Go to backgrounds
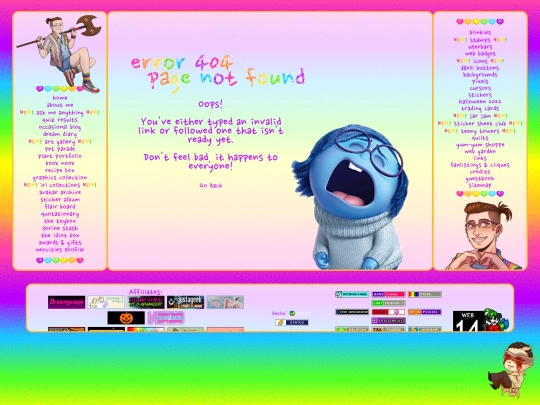Screen dimensions: 540x405 480,75
